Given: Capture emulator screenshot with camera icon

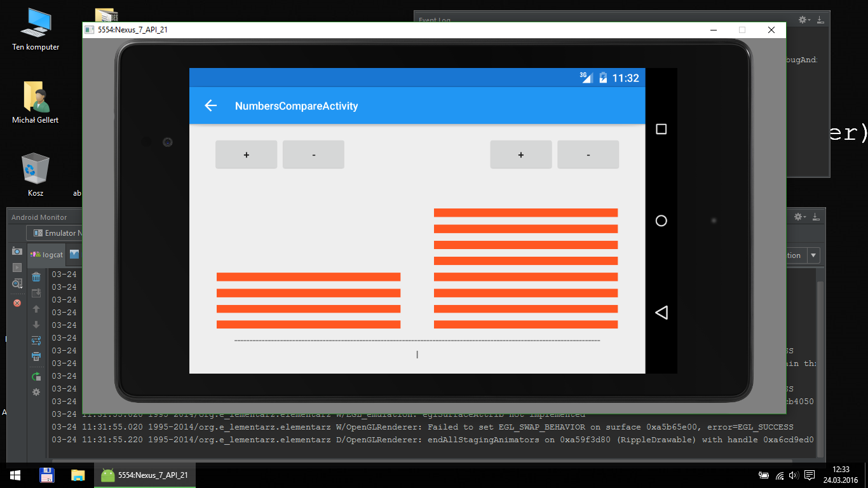Looking at the screenshot, I should (17, 252).
